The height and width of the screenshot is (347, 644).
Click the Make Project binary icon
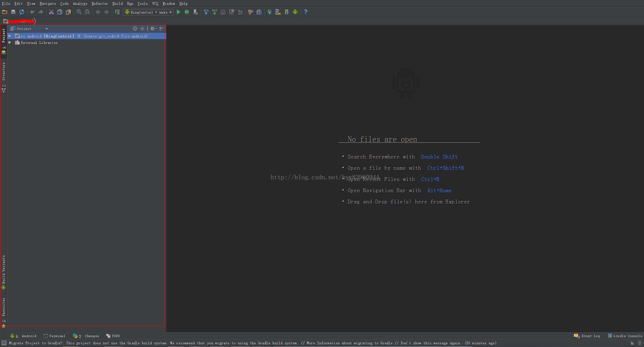pyautogui.click(x=117, y=12)
